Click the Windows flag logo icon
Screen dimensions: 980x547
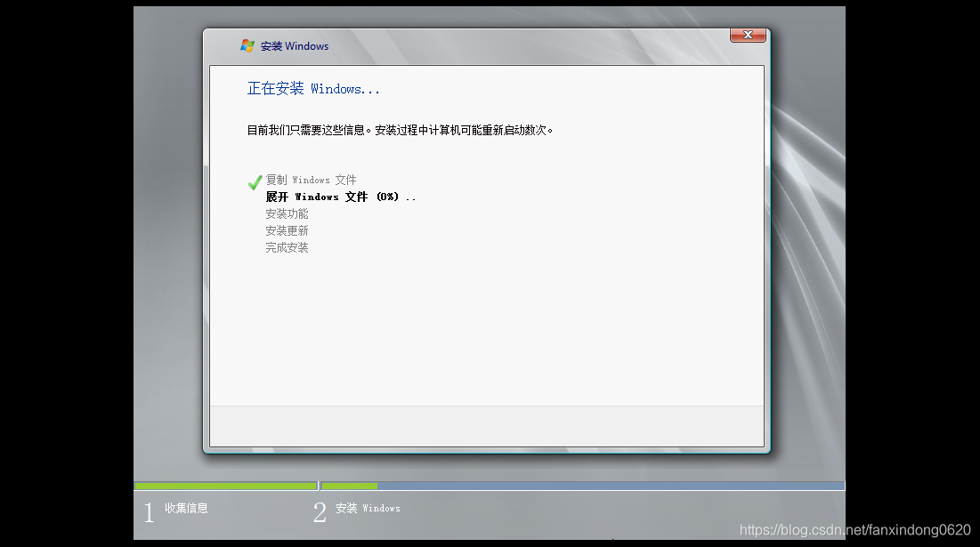[x=247, y=45]
